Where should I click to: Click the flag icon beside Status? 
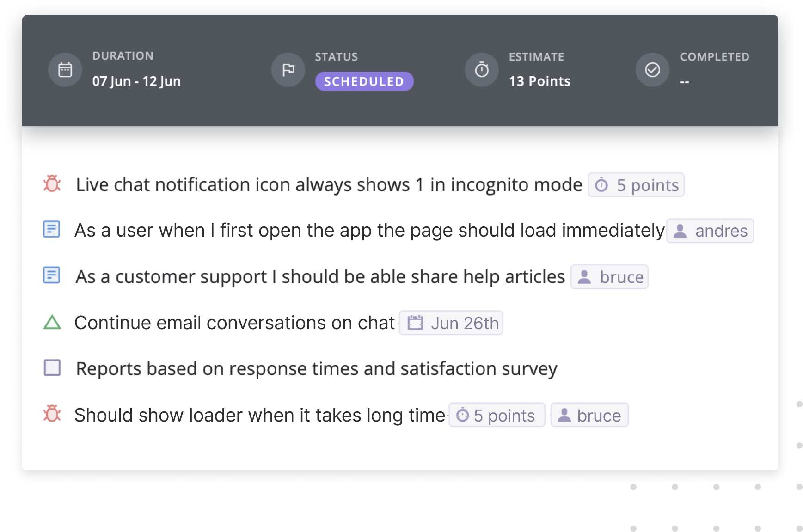click(x=288, y=70)
